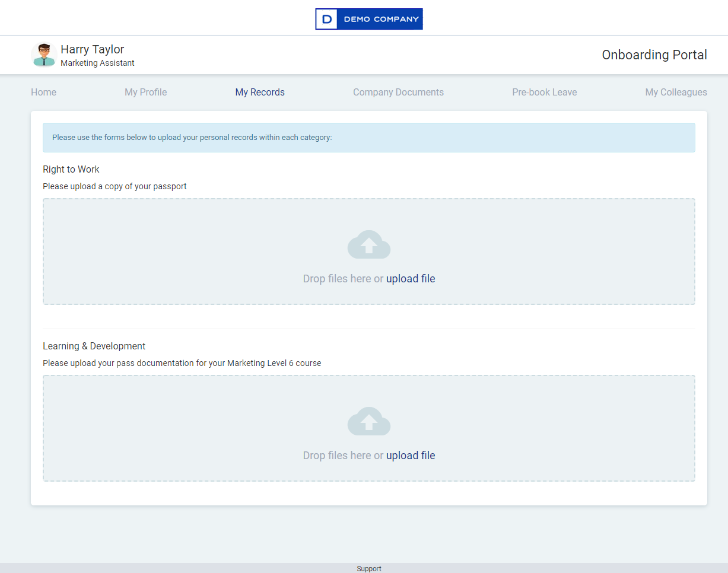Open the Support link at bottom
This screenshot has width=728, height=573.
click(368, 568)
